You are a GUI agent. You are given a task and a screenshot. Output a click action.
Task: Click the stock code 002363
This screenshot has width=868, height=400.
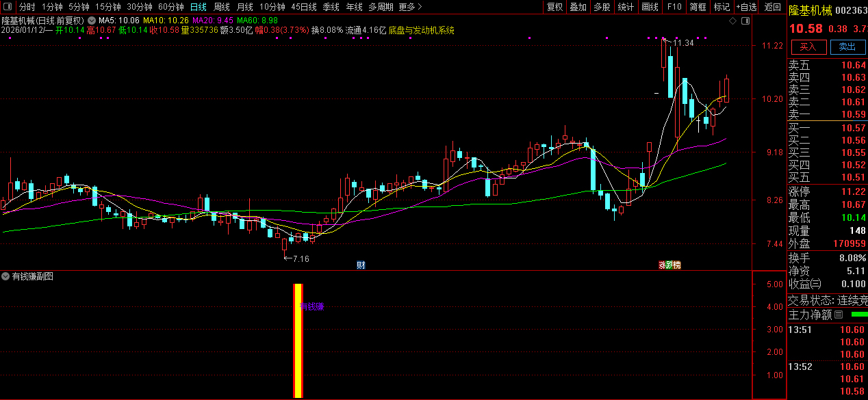(852, 10)
